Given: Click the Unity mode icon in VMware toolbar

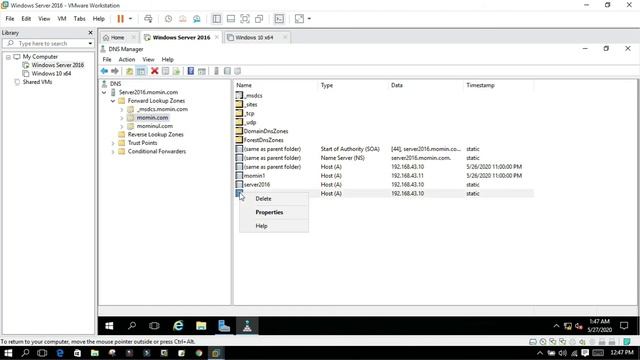Looking at the screenshot, I should coord(259,19).
